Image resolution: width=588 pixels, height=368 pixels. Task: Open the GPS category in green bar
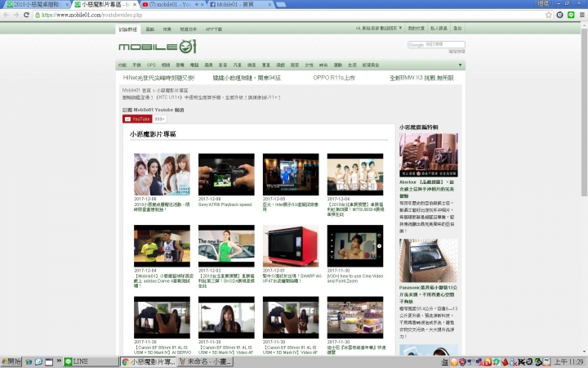pos(151,65)
